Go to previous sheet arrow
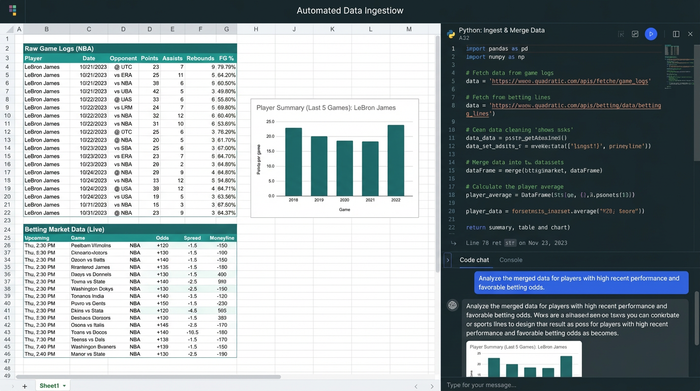 coord(416,386)
